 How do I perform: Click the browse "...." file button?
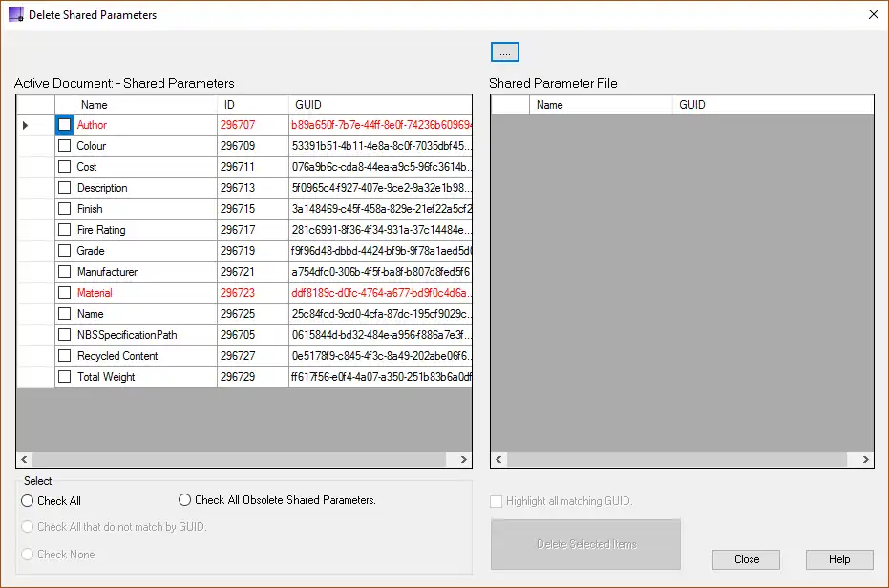504,52
